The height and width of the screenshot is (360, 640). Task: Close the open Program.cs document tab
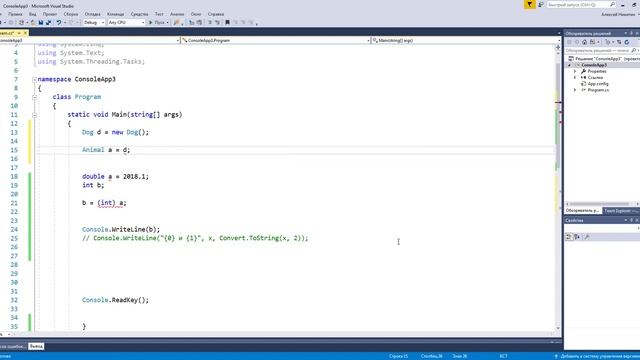click(x=25, y=33)
